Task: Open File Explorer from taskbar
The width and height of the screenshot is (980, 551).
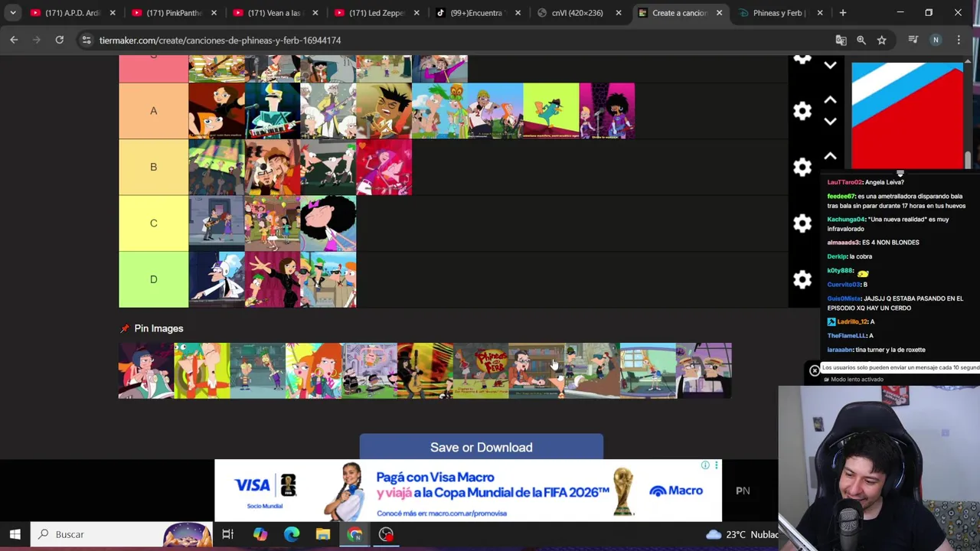Action: (x=323, y=534)
